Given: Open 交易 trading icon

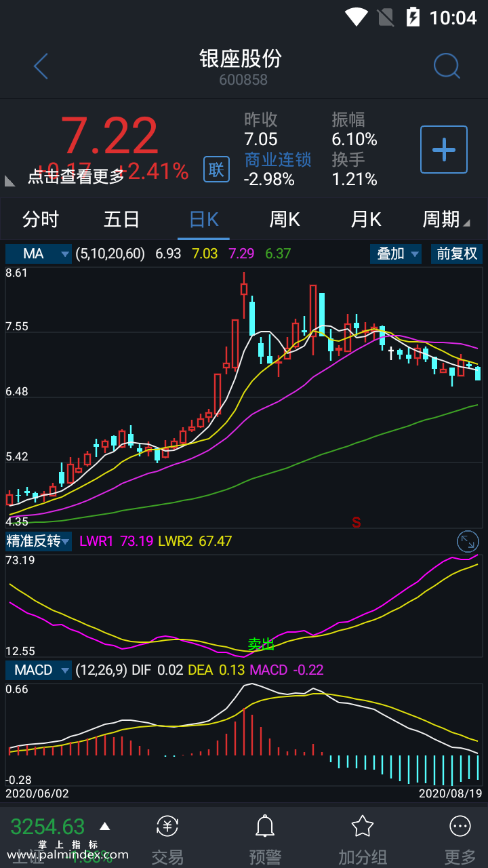Looking at the screenshot, I should pos(167,840).
